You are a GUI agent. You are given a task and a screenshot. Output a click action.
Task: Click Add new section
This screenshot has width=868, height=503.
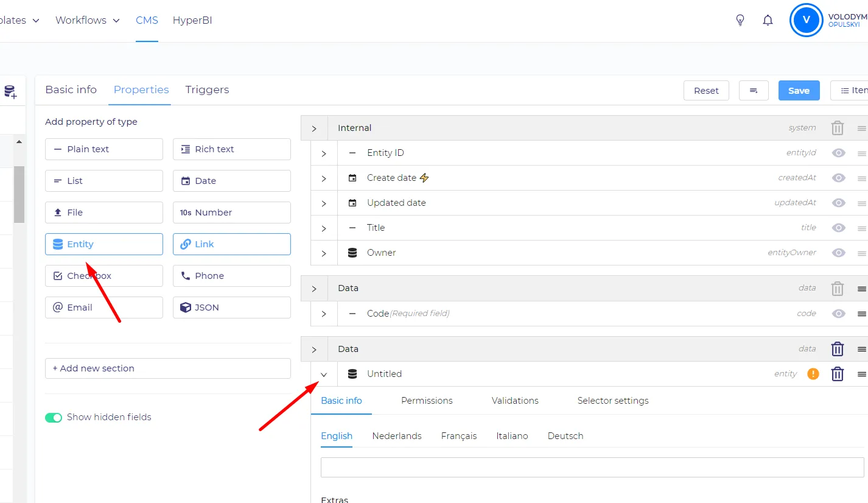168,368
